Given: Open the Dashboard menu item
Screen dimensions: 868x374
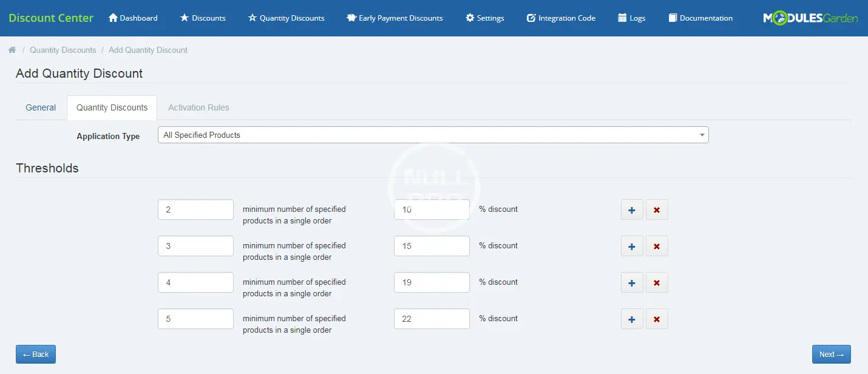Looking at the screenshot, I should tap(133, 18).
